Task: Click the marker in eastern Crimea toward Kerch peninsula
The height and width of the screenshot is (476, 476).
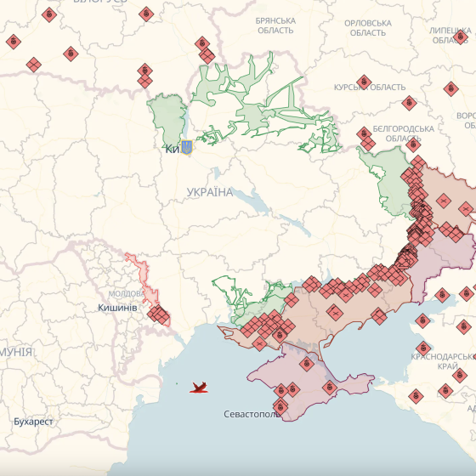Action: point(330,388)
